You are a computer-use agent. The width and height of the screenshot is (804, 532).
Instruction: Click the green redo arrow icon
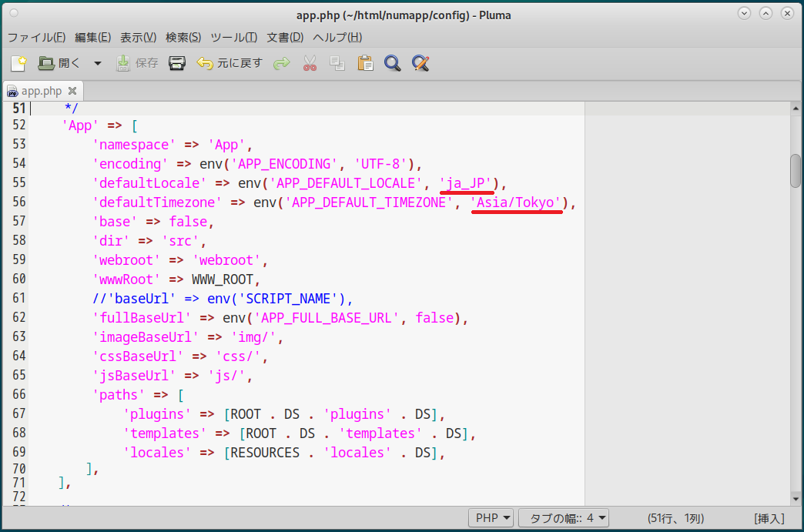282,63
